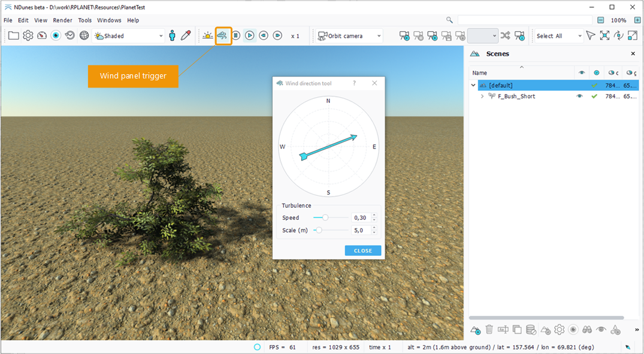Toggle green checkmark for F_Bush_Short
This screenshot has height=354, width=644.
[x=594, y=96]
